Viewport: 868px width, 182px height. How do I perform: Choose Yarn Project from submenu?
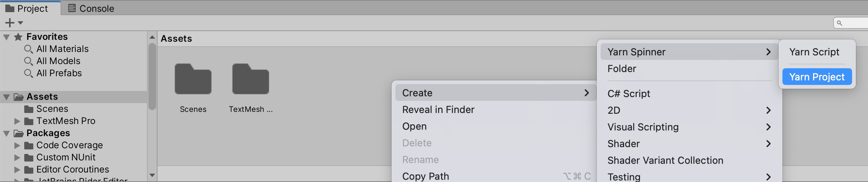coord(817,77)
